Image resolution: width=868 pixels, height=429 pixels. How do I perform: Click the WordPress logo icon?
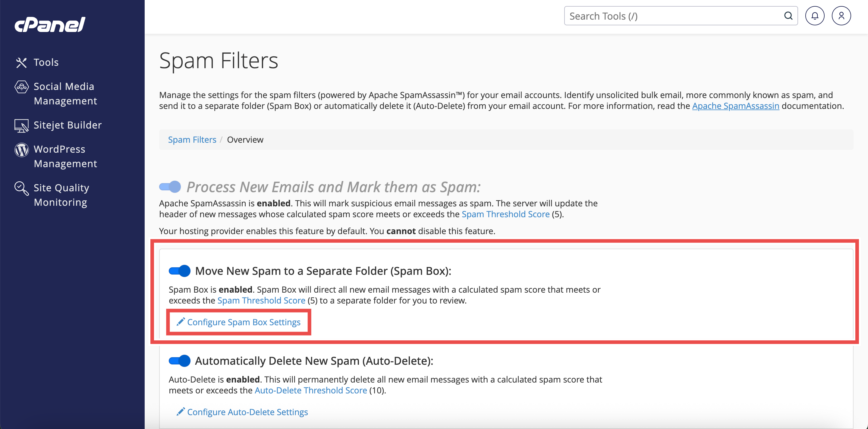point(21,150)
